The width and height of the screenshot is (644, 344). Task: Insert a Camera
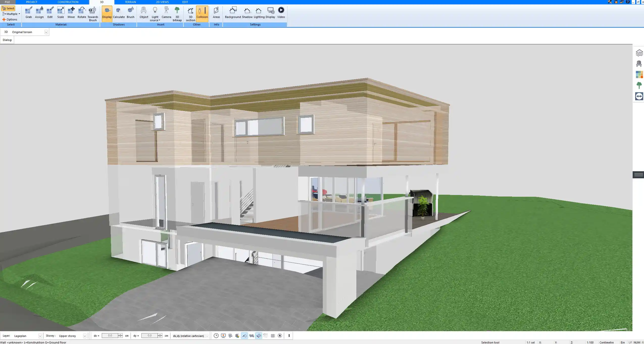coord(166,13)
